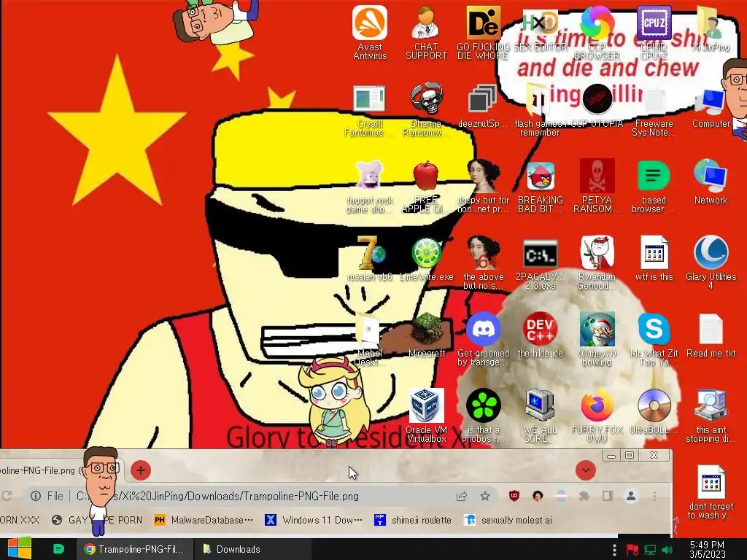Open Chrome's three-dot menu
Screen dimensions: 747x560
pyautogui.click(x=654, y=496)
